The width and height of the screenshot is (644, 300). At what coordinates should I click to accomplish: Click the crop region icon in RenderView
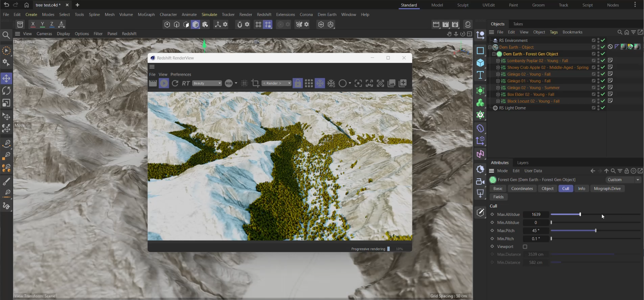[255, 83]
